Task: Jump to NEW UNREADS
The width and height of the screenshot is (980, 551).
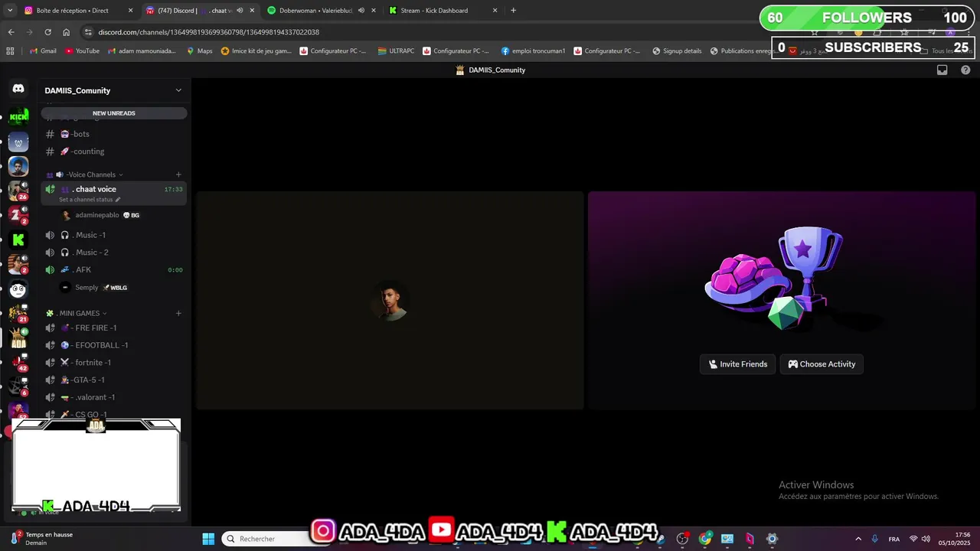Action: [114, 113]
